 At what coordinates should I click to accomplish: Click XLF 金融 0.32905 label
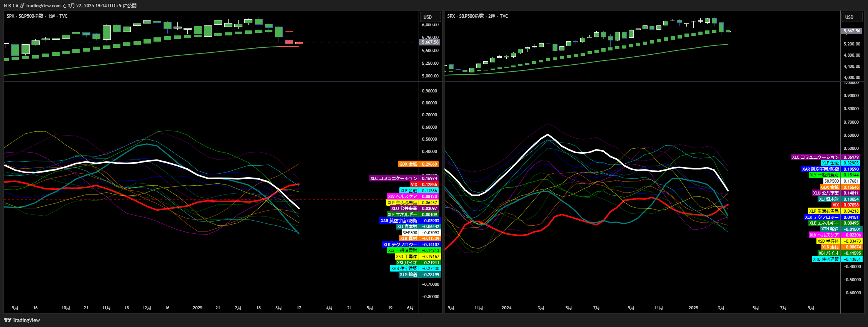[841, 163]
